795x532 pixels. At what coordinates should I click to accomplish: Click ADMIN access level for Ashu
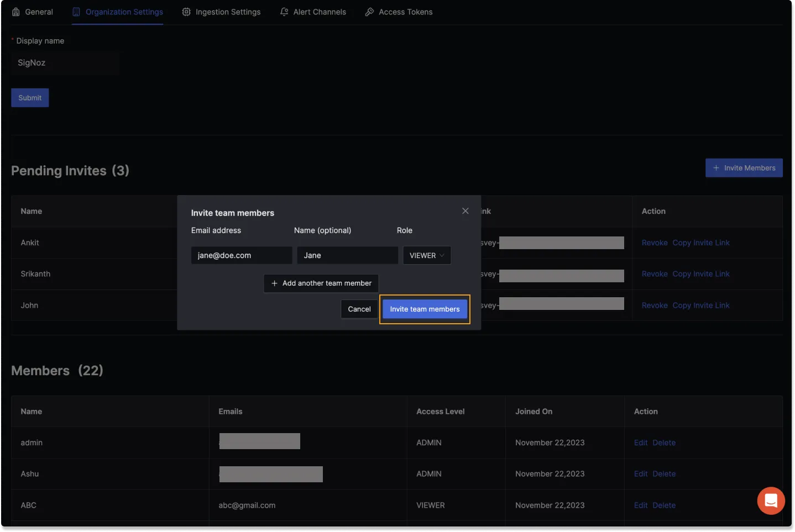pos(428,474)
